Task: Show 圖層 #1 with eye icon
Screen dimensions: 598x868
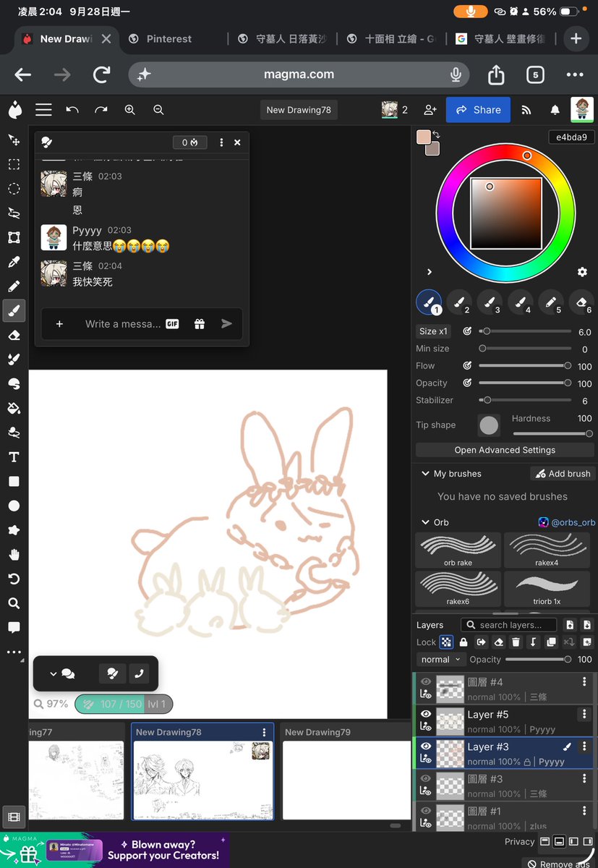Action: click(x=426, y=811)
